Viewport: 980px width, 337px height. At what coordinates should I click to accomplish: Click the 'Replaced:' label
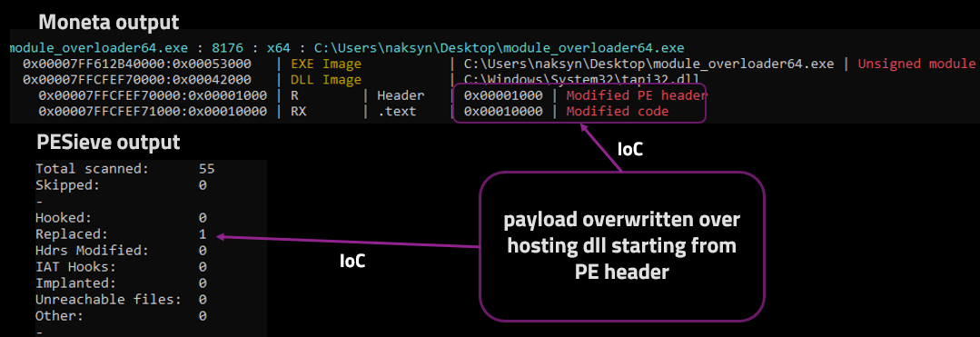[71, 234]
